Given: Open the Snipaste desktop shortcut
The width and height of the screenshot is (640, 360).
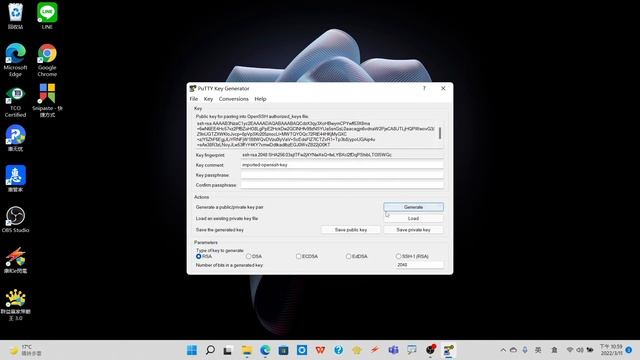Looking at the screenshot, I should click(47, 100).
